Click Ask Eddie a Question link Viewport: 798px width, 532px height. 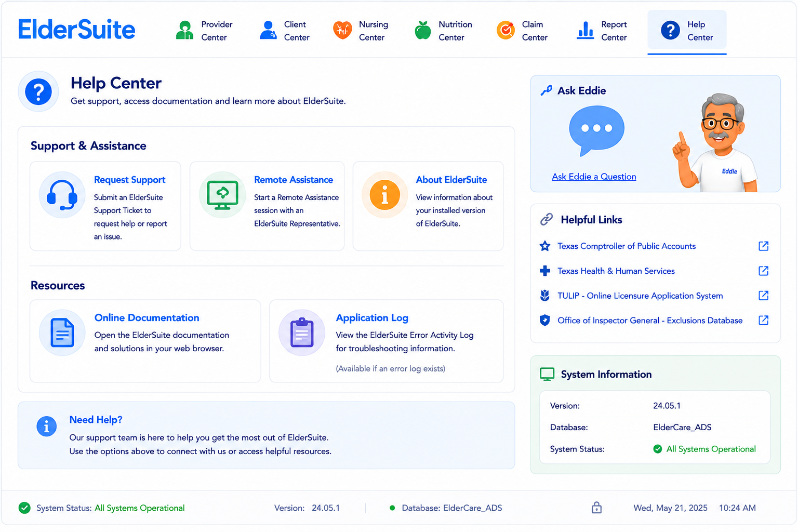coord(594,177)
